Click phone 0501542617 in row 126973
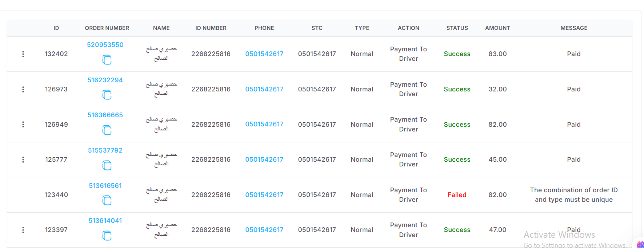 (264, 89)
